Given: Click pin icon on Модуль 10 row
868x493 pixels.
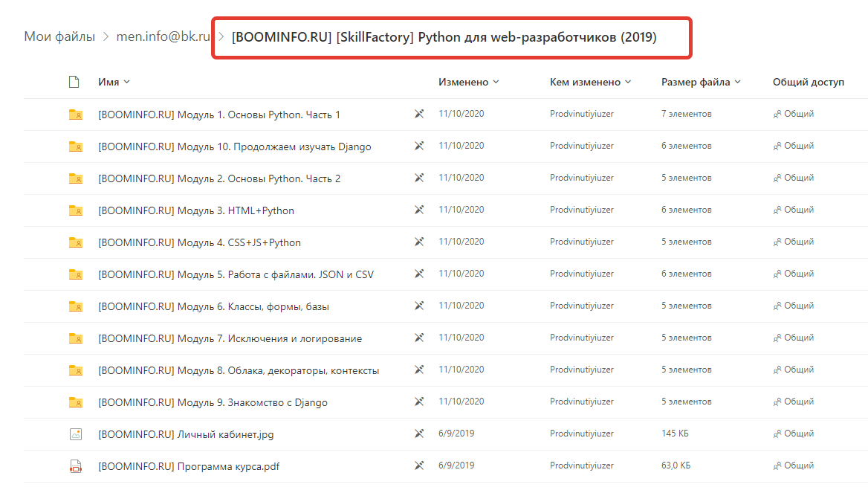Looking at the screenshot, I should pos(419,146).
